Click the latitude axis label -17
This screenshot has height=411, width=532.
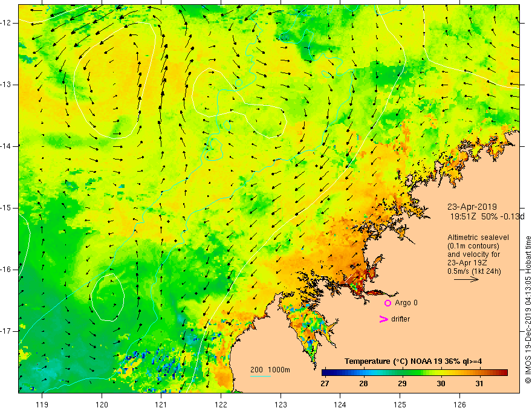click(6, 331)
